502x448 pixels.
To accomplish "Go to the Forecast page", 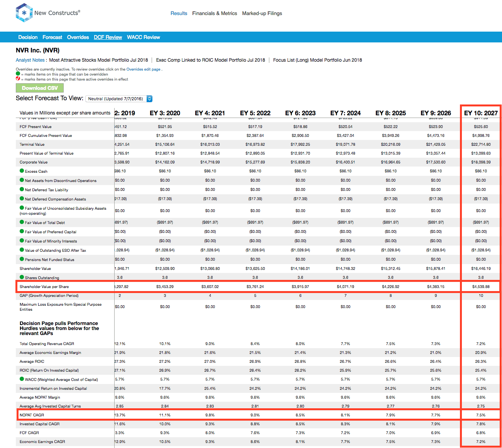I will click(x=52, y=37).
